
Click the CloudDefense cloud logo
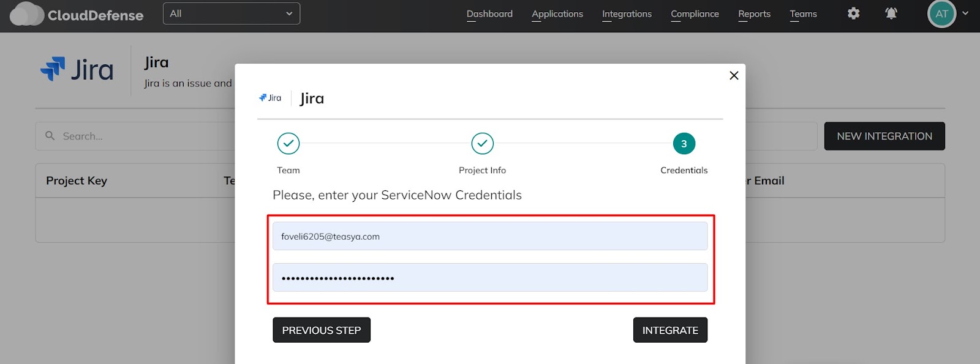[27, 14]
